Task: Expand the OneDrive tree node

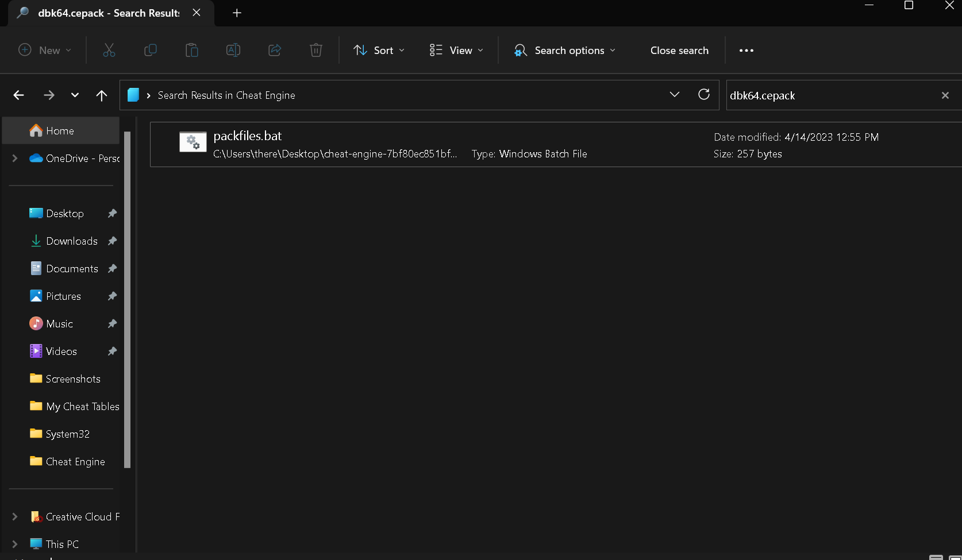Action: point(15,158)
